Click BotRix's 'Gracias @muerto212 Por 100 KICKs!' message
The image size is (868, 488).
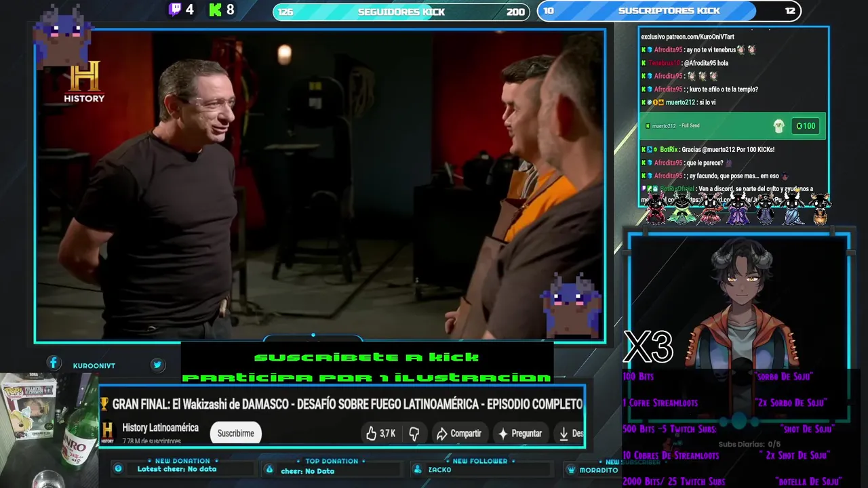tap(728, 149)
